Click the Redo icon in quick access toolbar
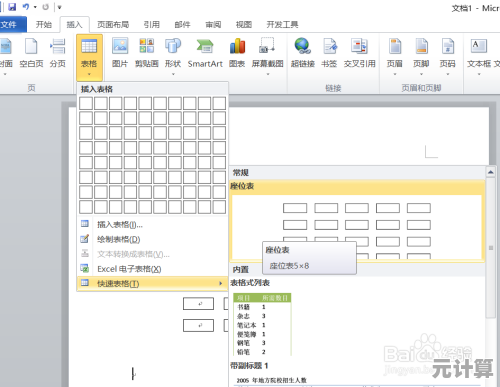This screenshot has height=387, width=500. [46, 7]
